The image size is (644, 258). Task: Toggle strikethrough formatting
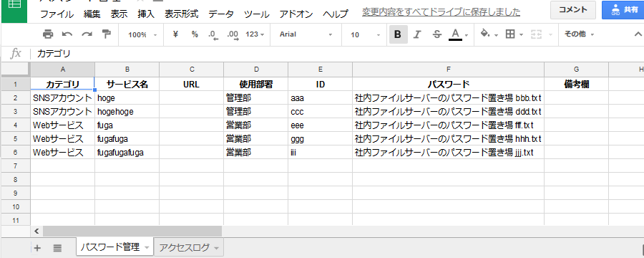437,34
